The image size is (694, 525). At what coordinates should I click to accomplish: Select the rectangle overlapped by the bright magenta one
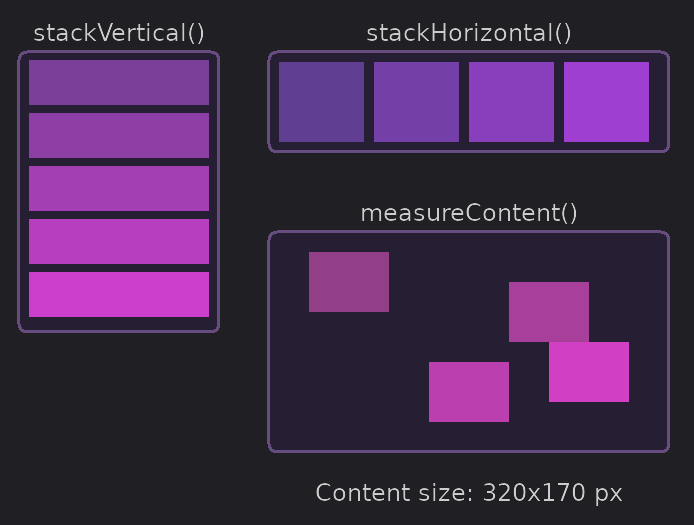click(549, 312)
